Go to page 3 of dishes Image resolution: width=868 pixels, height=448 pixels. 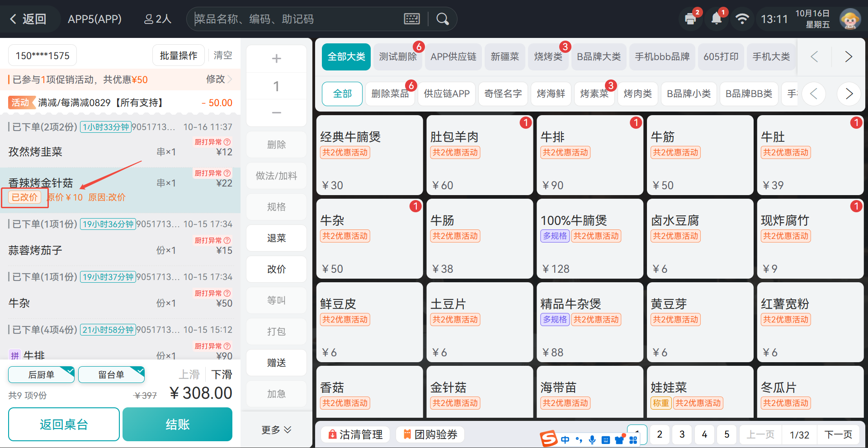(x=682, y=434)
